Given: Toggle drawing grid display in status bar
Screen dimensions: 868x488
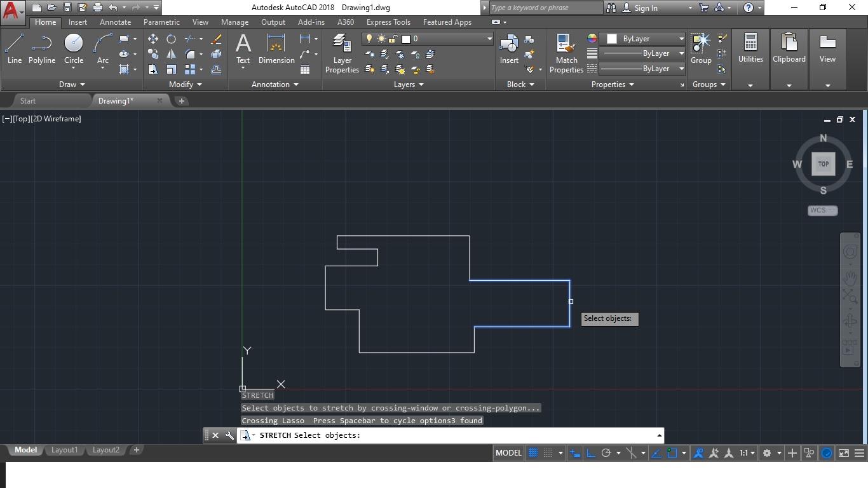Looking at the screenshot, I should click(x=533, y=453).
